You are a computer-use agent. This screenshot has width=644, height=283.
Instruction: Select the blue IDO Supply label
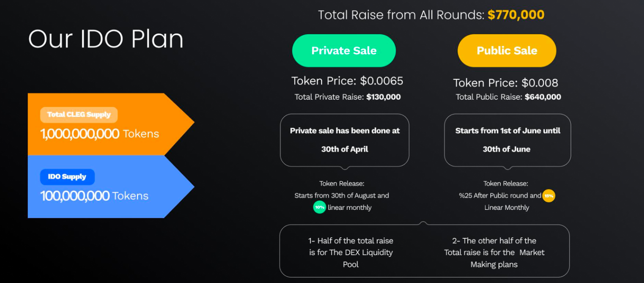pos(67,177)
